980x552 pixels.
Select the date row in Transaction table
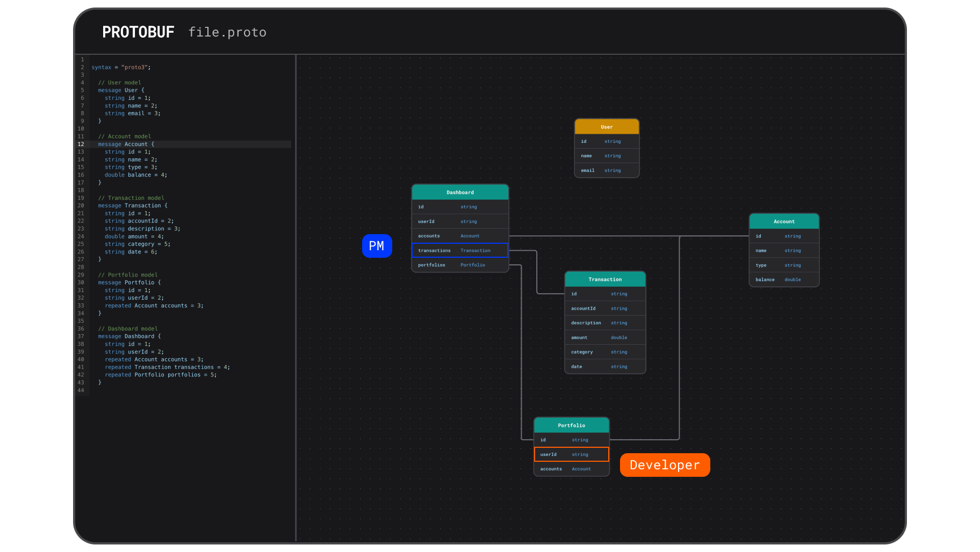coord(605,366)
